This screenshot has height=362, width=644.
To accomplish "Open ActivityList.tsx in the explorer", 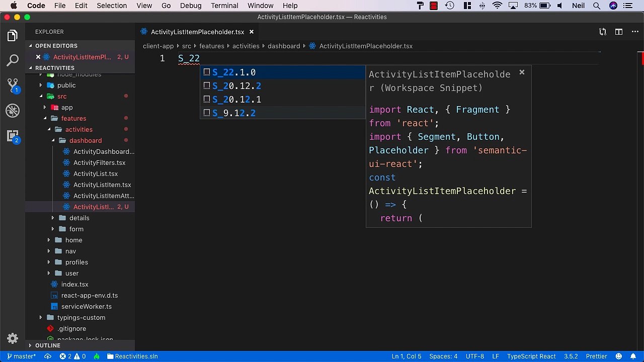I will pyautogui.click(x=96, y=173).
